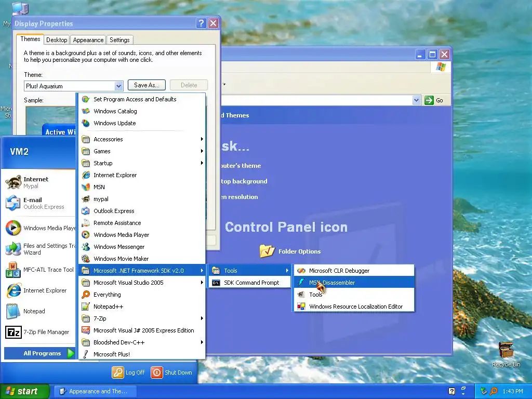This screenshot has width=532, height=399.
Task: Open Tools submenu under .NET SDK
Action: tap(250, 270)
